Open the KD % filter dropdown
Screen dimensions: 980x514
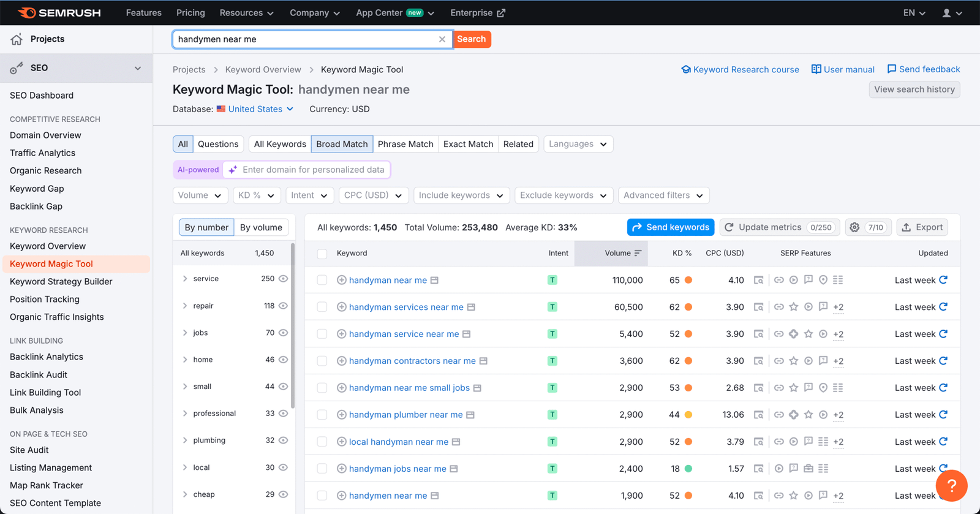pyautogui.click(x=257, y=195)
